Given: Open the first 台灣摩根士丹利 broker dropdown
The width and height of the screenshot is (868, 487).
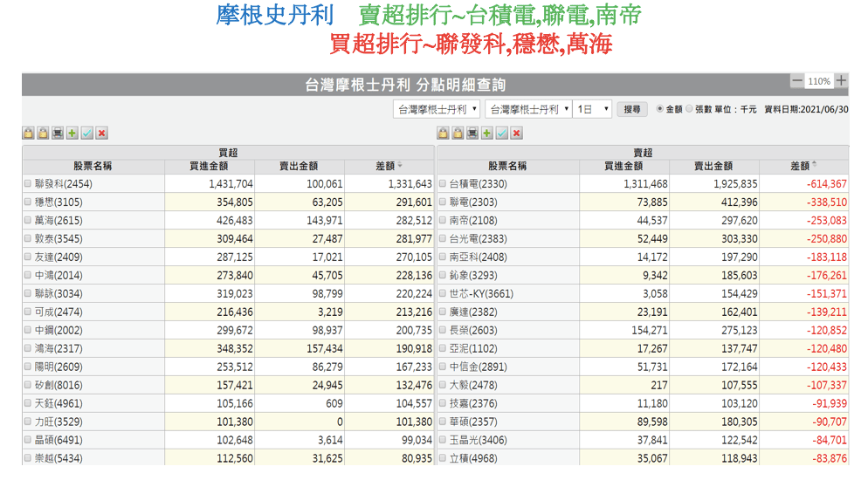Looking at the screenshot, I should point(437,109).
